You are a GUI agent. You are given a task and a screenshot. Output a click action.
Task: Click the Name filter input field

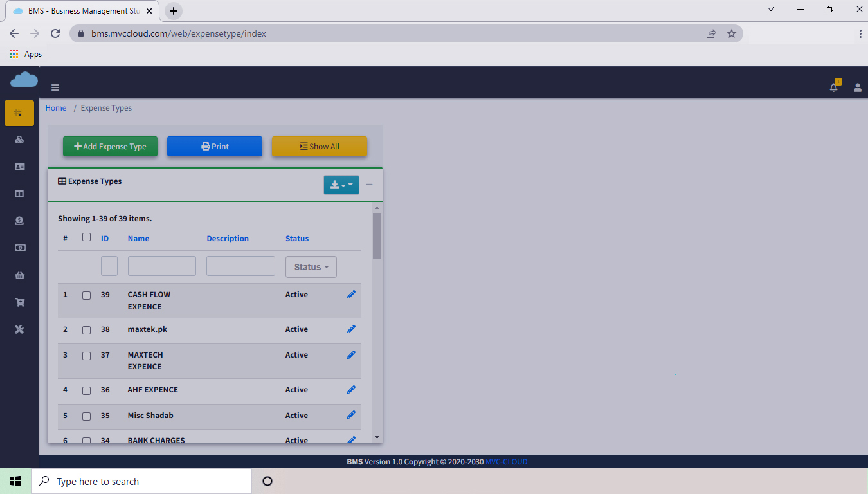(161, 266)
